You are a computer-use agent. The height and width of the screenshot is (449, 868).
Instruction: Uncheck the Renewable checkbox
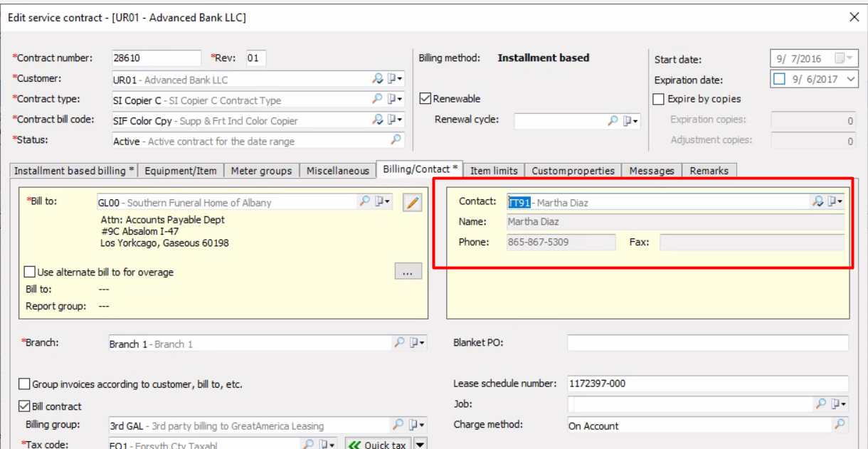tap(425, 99)
